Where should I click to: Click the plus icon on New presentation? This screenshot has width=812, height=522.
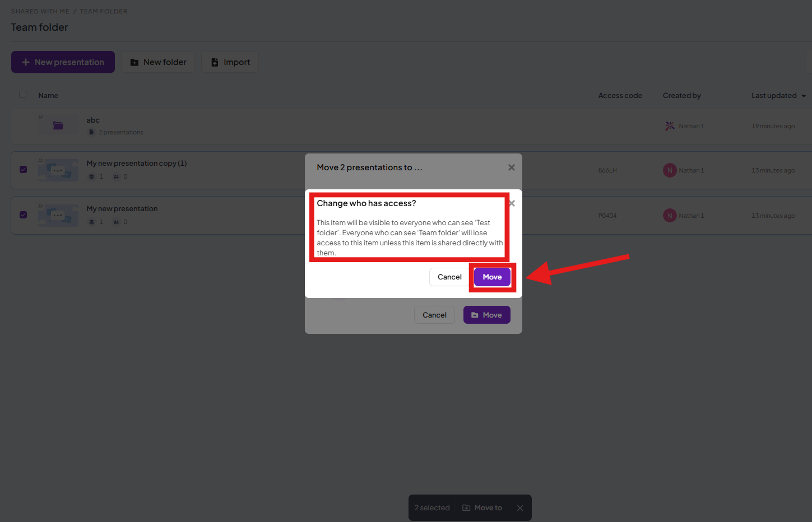coord(26,62)
